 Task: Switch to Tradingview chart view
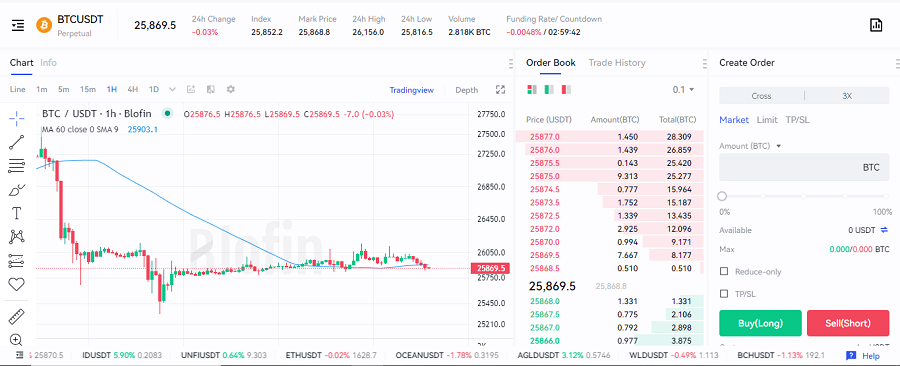coord(412,90)
